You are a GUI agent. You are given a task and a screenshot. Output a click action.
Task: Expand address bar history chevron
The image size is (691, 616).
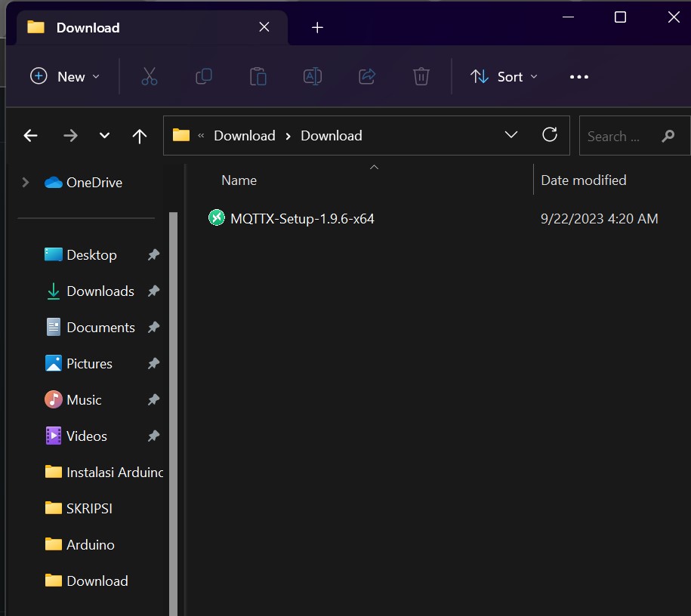(511, 135)
